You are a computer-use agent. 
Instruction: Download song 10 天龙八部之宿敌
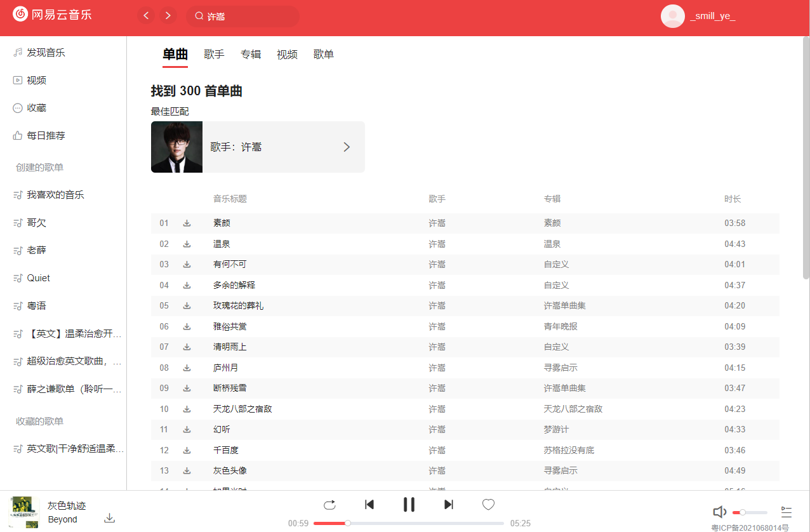187,409
